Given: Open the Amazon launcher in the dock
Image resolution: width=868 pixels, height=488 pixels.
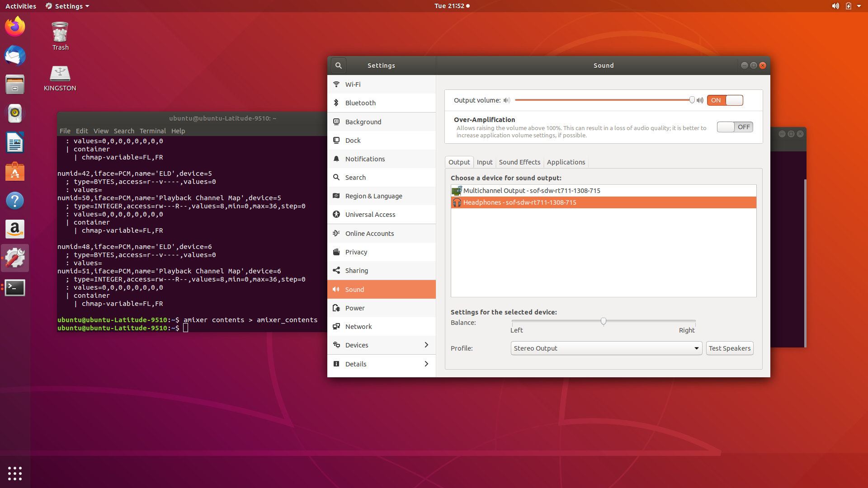Looking at the screenshot, I should pyautogui.click(x=15, y=230).
